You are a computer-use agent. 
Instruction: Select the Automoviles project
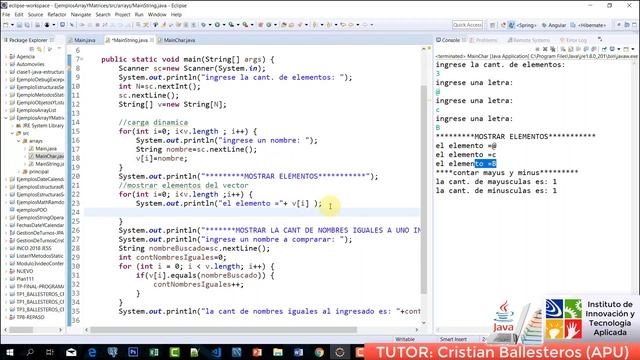[30, 64]
